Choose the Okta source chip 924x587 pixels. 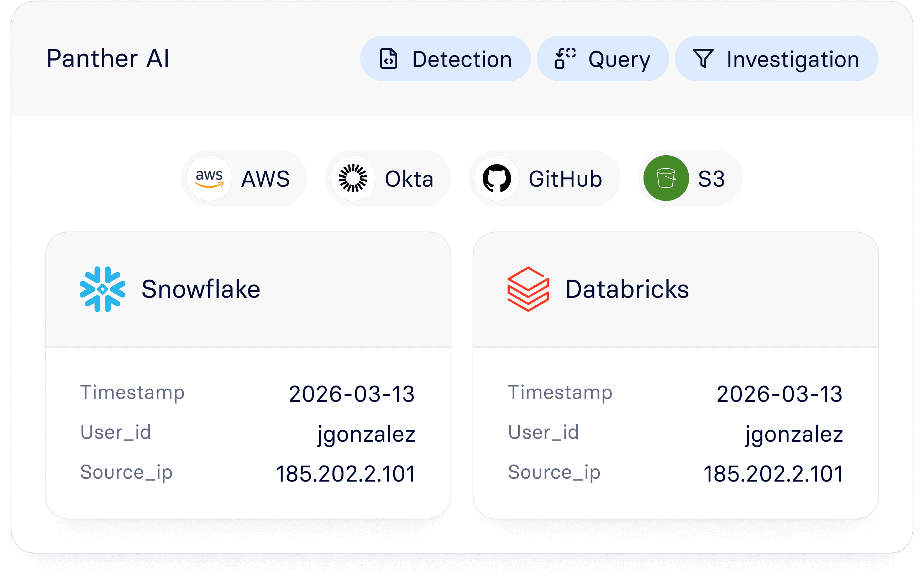[409, 178]
